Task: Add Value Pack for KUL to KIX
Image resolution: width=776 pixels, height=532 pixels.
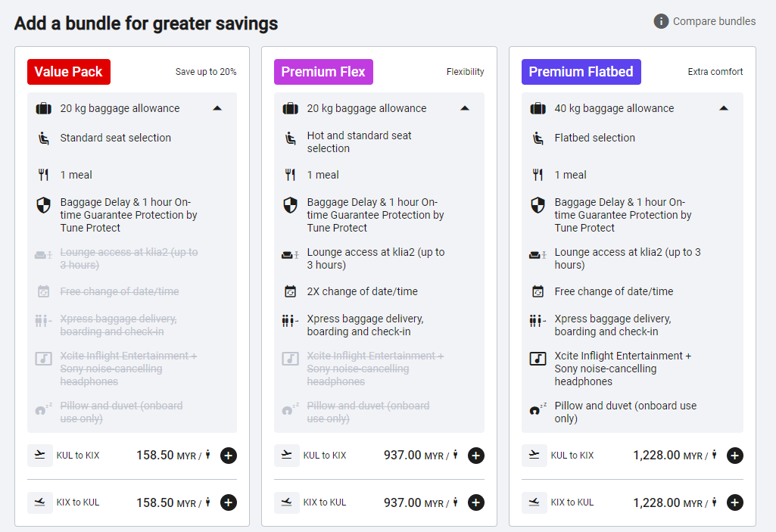Action: pos(229,456)
